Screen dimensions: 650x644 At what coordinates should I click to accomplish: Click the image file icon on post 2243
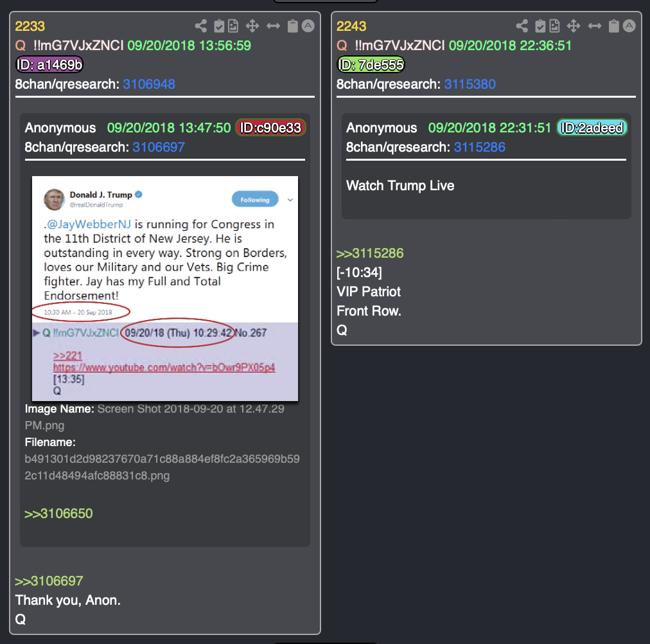tap(555, 26)
